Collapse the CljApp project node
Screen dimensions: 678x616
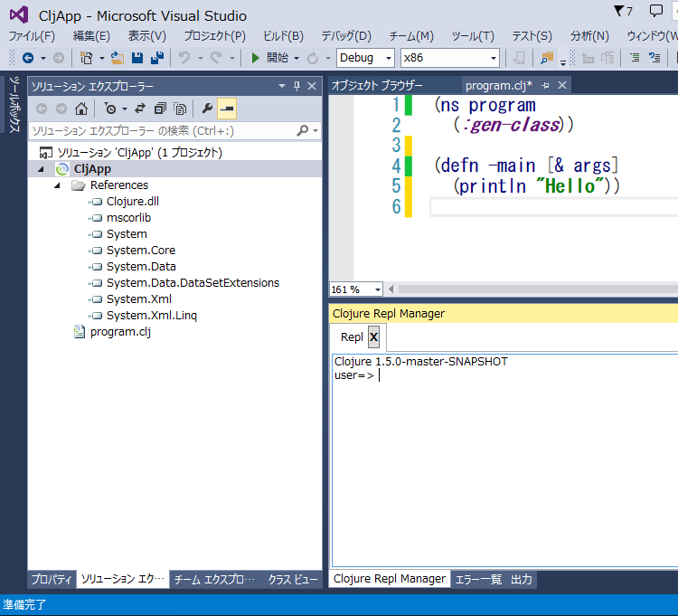[41, 169]
